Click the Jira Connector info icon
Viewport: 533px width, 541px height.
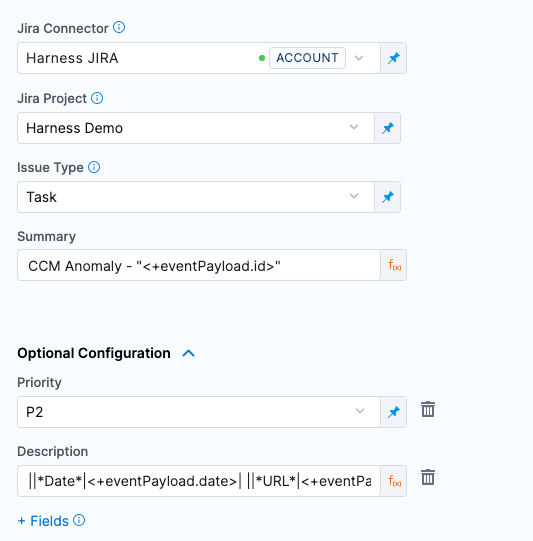coord(119,27)
